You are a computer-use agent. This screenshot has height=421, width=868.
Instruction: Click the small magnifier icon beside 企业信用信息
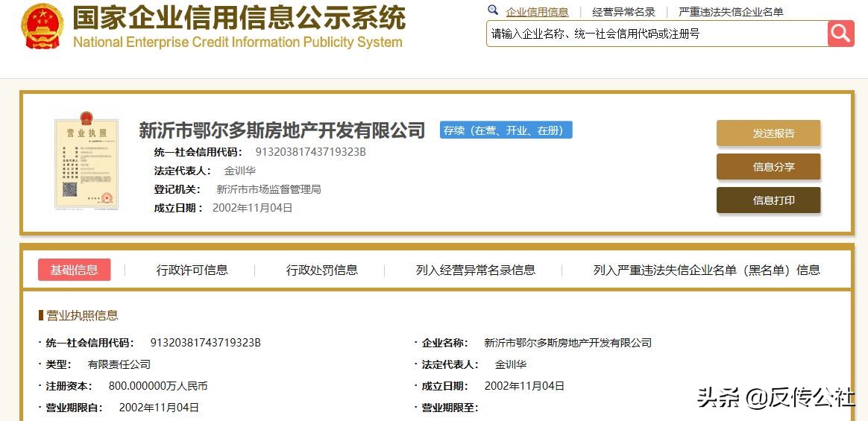pyautogui.click(x=493, y=10)
